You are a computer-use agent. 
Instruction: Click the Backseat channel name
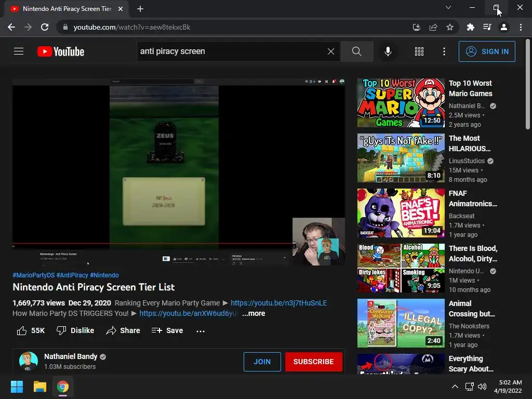click(x=461, y=216)
